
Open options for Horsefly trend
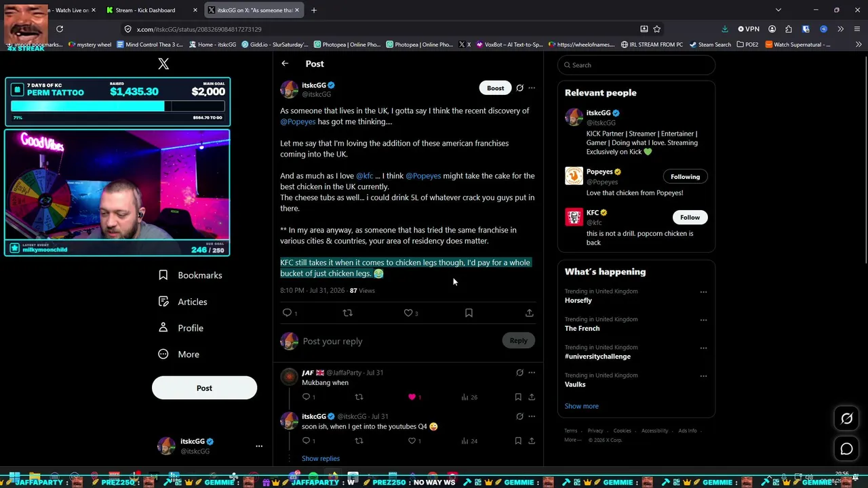click(x=703, y=292)
